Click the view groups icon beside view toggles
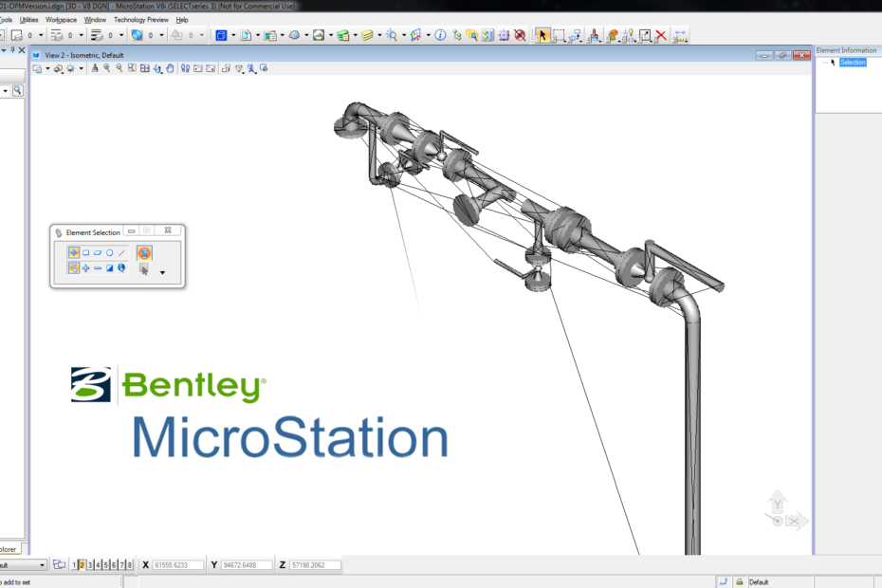The image size is (882, 588). pos(59,564)
